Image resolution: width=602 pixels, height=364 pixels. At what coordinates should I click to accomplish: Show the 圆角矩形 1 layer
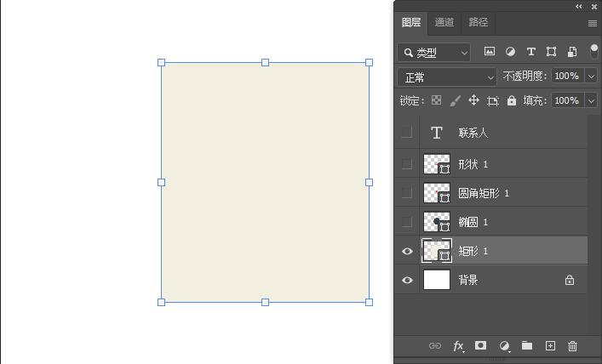406,192
